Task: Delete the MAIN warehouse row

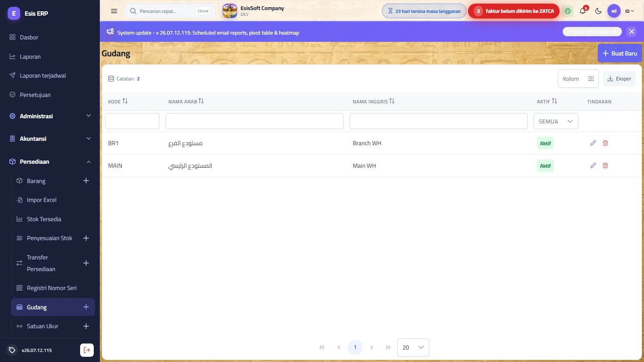Action: 605,166
